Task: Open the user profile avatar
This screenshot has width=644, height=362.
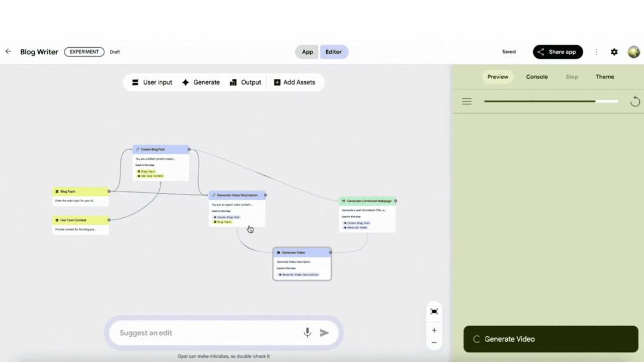Action: pyautogui.click(x=634, y=52)
